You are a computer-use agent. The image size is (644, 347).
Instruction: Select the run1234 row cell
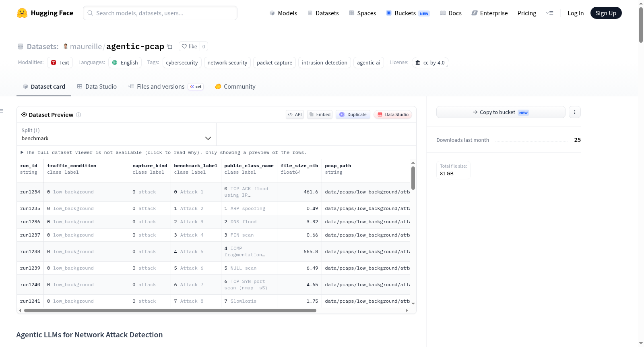[30, 192]
